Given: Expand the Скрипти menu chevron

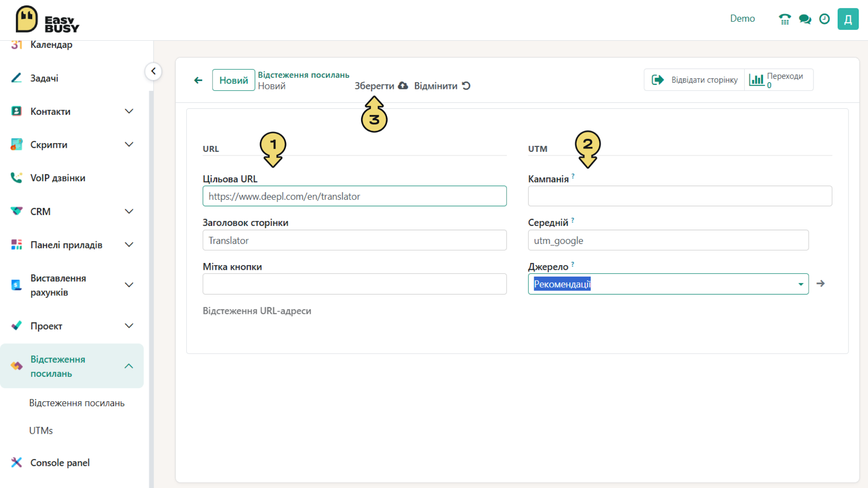Looking at the screenshot, I should coord(129,145).
